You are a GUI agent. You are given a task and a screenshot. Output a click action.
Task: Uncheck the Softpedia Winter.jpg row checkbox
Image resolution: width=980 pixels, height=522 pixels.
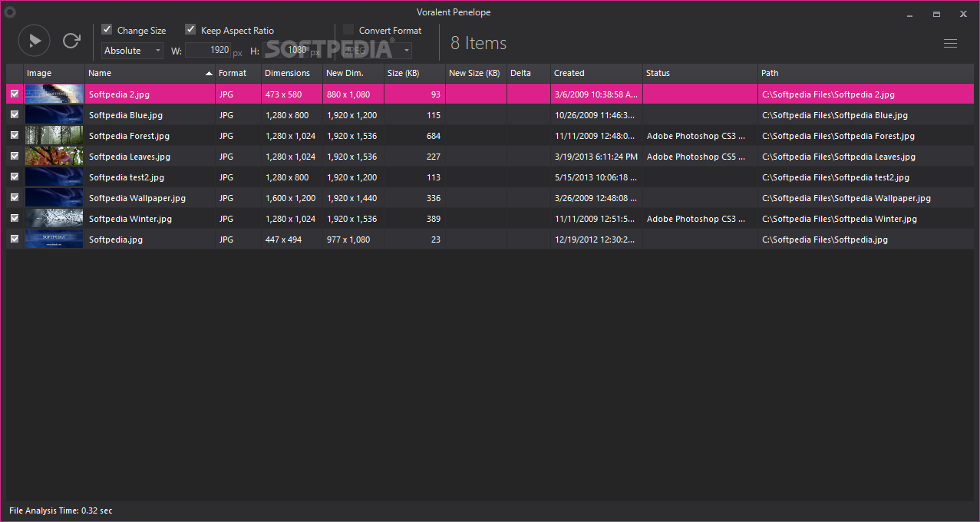point(15,218)
